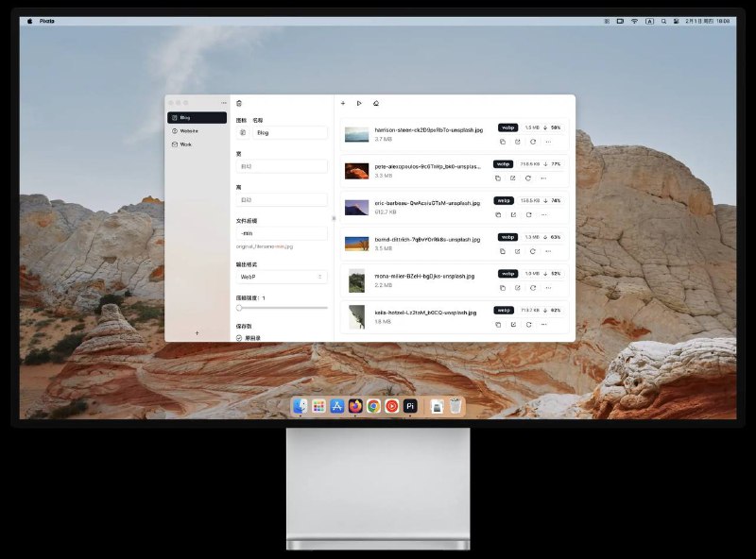The width and height of the screenshot is (756, 559).
Task: Open the WebP output format dropdown
Action: tap(282, 277)
